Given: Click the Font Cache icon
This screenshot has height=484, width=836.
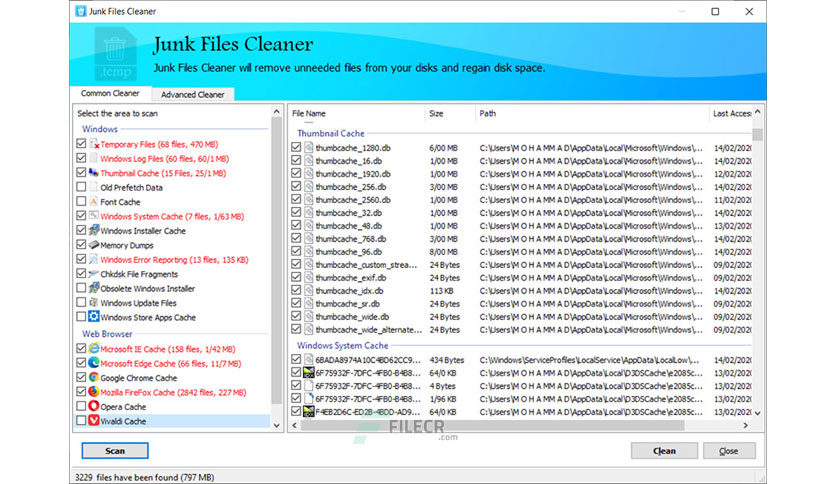Looking at the screenshot, I should point(94,201).
